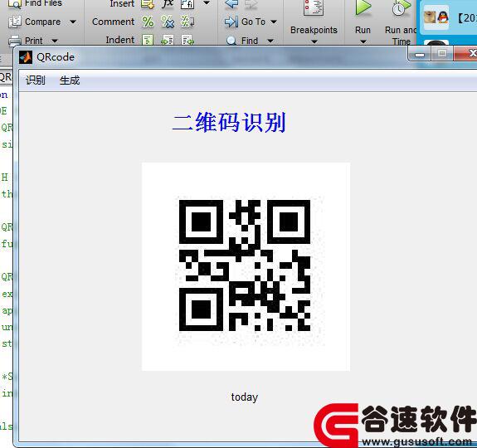Screen dimensions: 477x448
Task: Click the QR code image thumbnail
Action: pos(246,266)
